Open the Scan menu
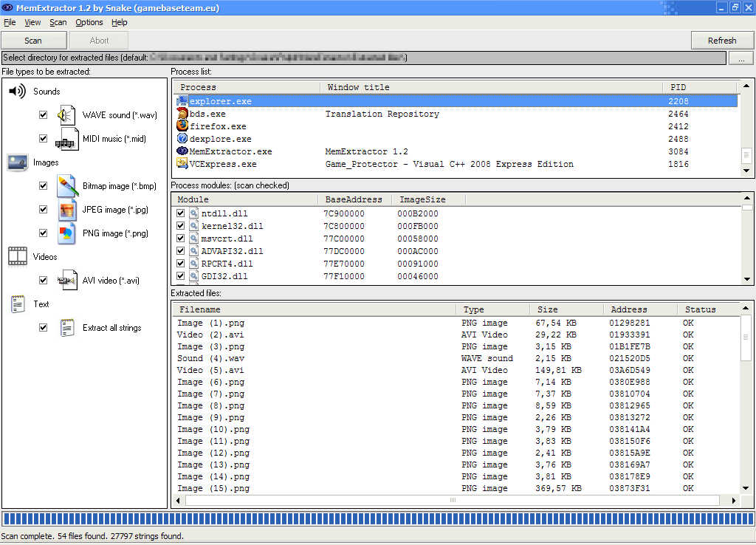This screenshot has height=545, width=756. 58,23
